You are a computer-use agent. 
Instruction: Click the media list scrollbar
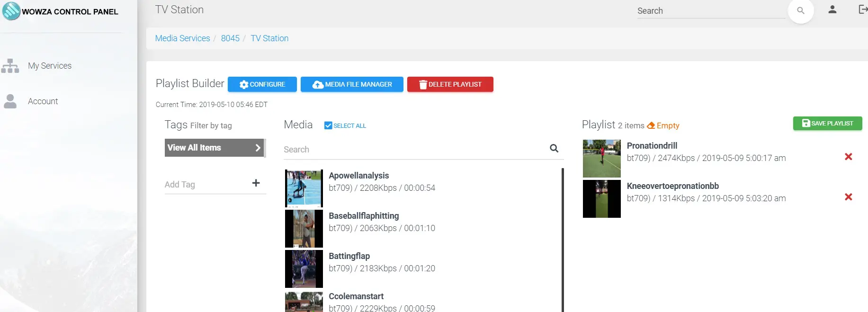click(x=563, y=240)
